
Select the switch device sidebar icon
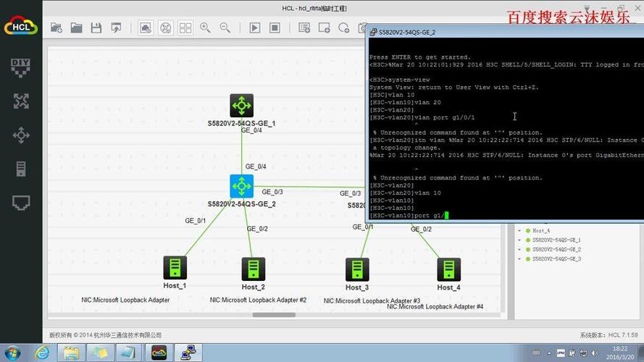20,135
